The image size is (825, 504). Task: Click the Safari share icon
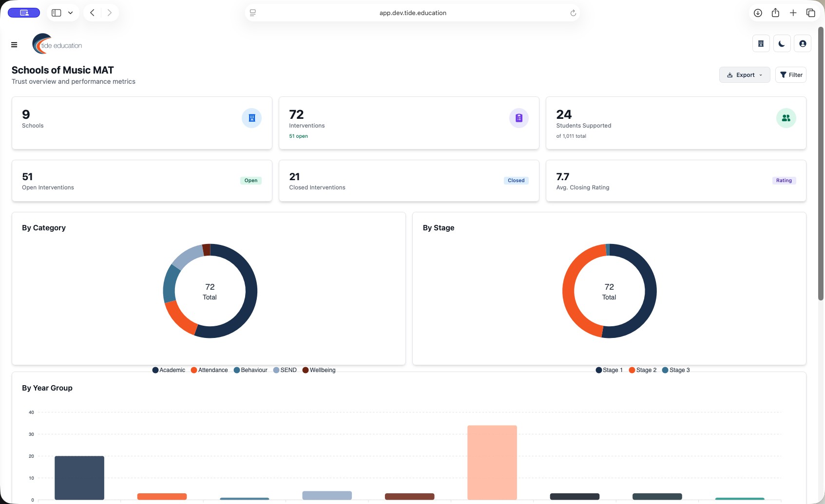coord(775,13)
